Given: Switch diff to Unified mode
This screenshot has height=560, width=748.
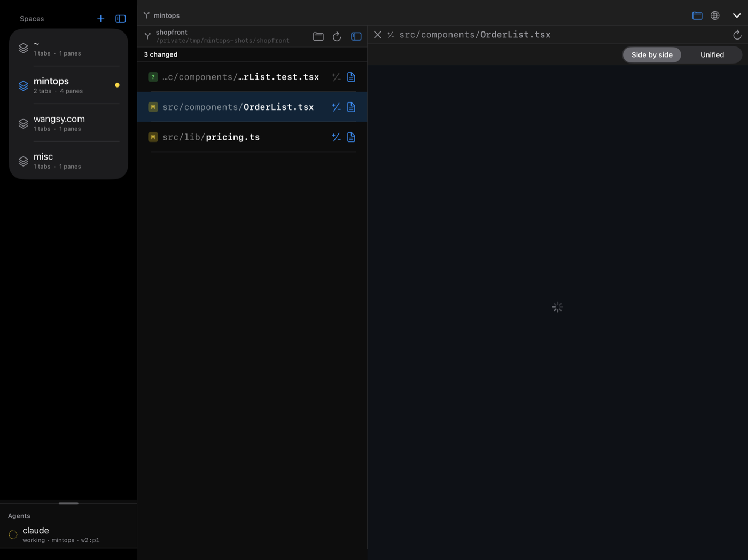Looking at the screenshot, I should coord(712,54).
